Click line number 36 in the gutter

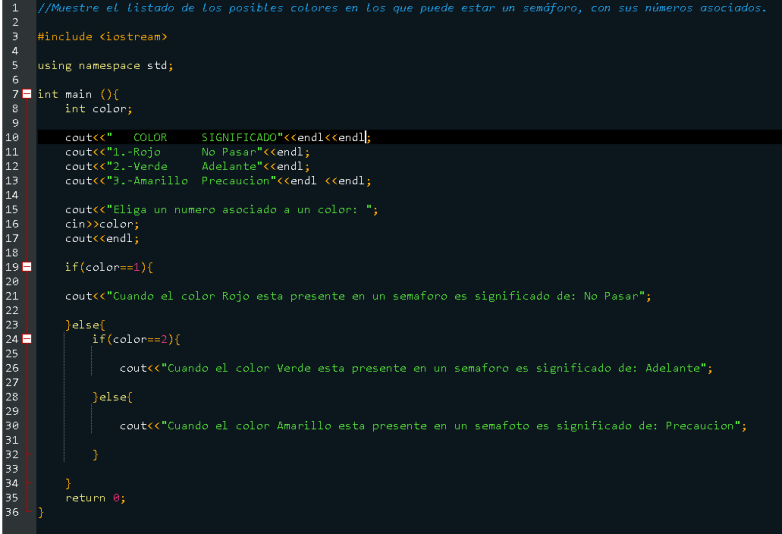click(12, 512)
